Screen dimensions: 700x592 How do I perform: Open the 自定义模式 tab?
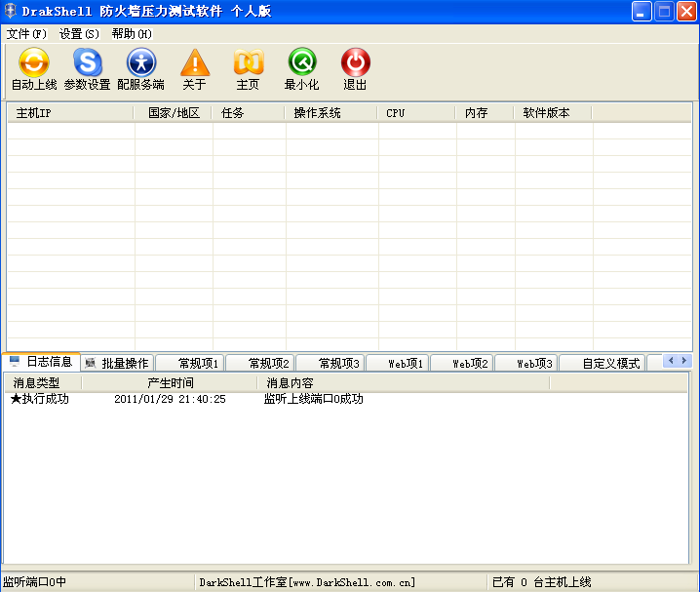pyautogui.click(x=610, y=363)
